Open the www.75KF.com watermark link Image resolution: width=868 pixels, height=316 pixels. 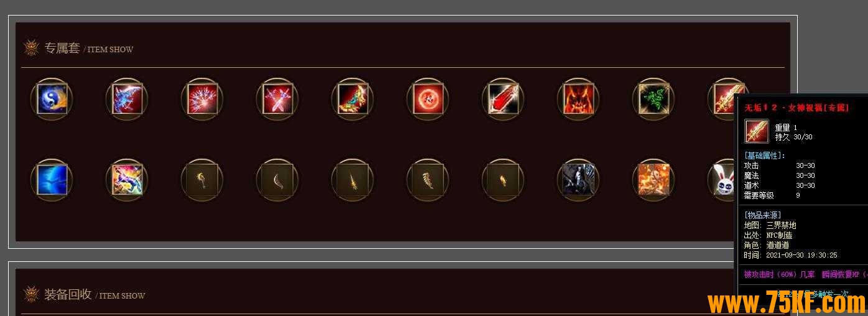click(x=787, y=303)
